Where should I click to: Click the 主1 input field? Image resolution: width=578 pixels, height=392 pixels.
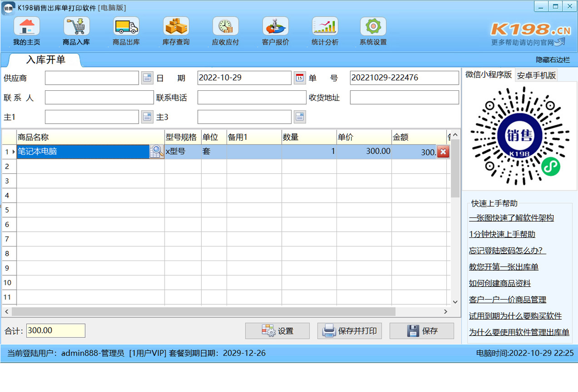pos(92,117)
